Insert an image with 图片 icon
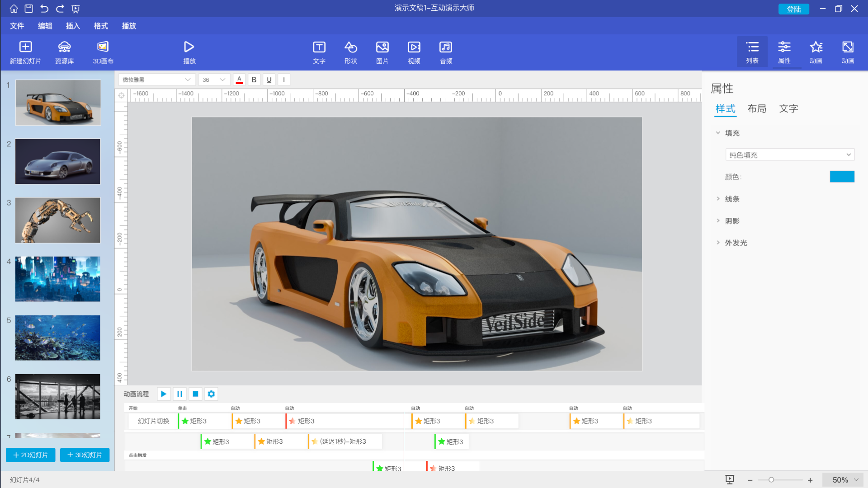Screen dimensions: 868x488 click(x=382, y=47)
